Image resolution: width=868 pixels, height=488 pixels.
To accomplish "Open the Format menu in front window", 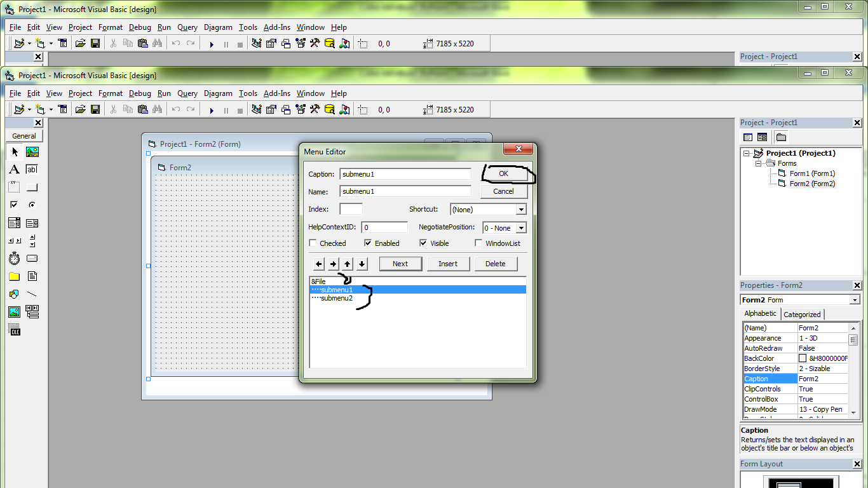I will 111,93.
